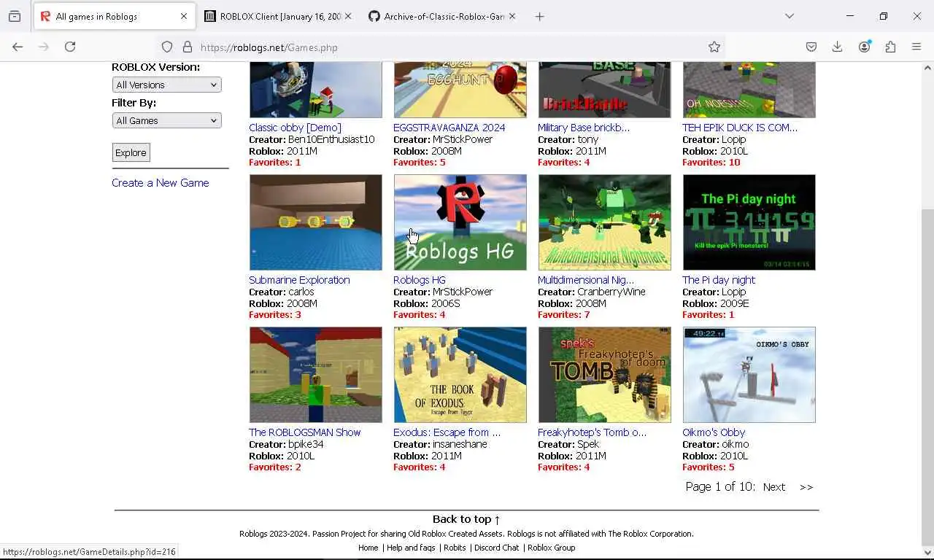
Task: Click Back to top link
Action: pyautogui.click(x=466, y=519)
